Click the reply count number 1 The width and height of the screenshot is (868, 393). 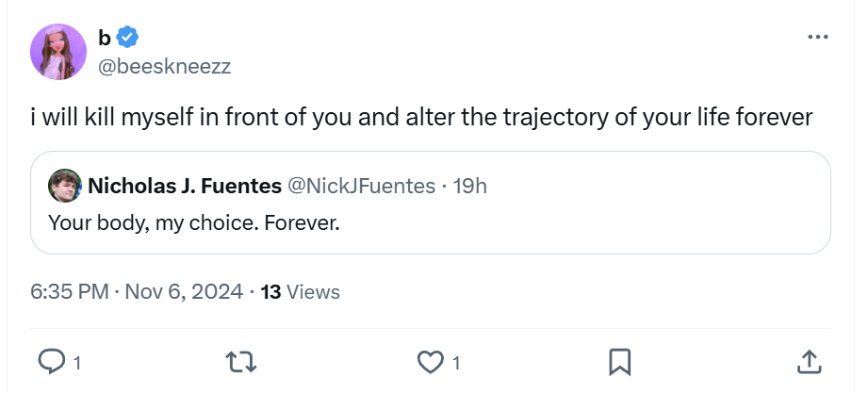pos(76,362)
